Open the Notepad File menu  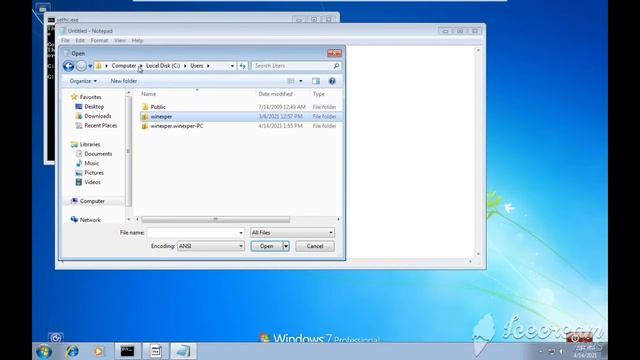(65, 40)
